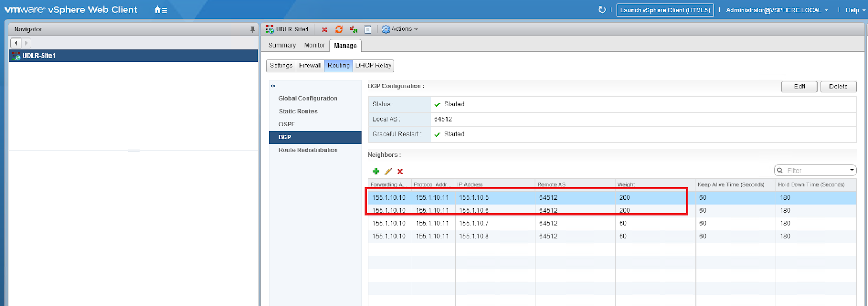This screenshot has height=306, width=868.
Task: Open the Firewall sub-tab
Action: tap(310, 66)
